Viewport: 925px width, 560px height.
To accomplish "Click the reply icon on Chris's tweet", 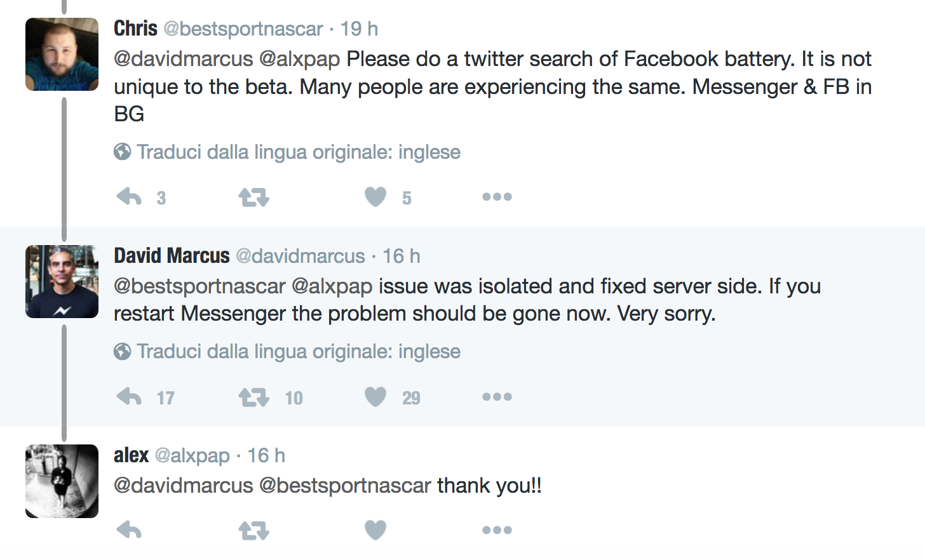I will [128, 197].
